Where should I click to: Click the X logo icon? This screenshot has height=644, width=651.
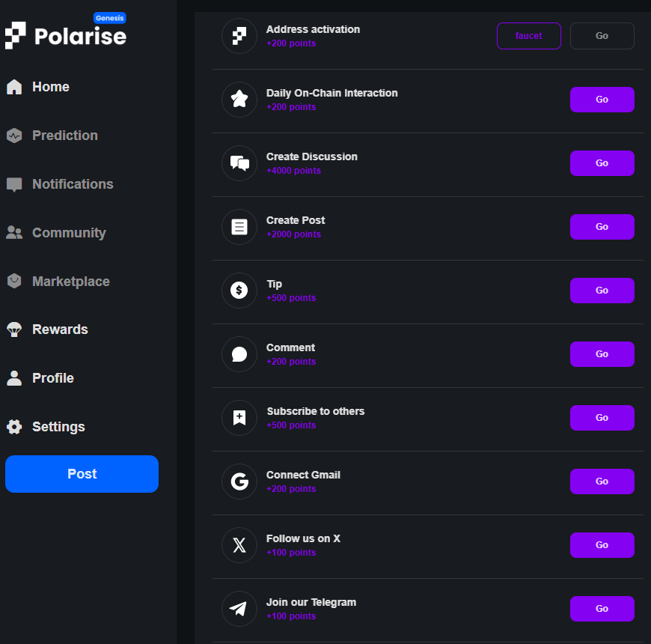tap(239, 545)
